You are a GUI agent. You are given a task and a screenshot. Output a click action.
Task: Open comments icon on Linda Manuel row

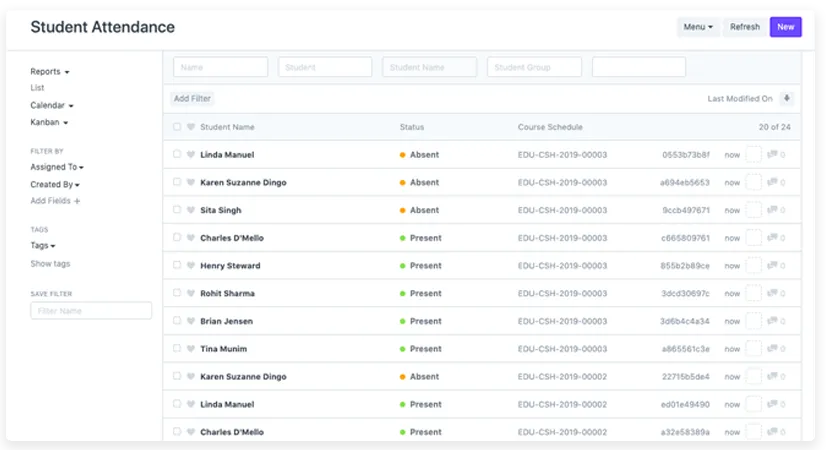772,155
